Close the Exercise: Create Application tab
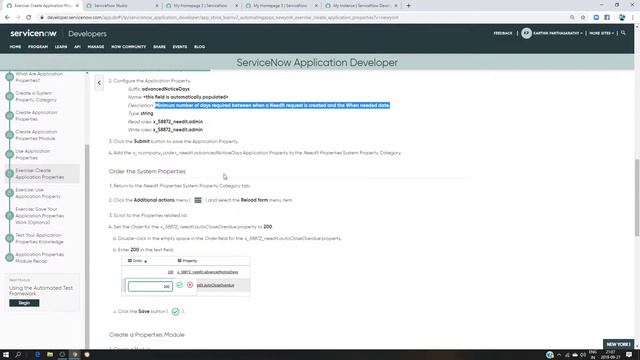 click(x=77, y=6)
